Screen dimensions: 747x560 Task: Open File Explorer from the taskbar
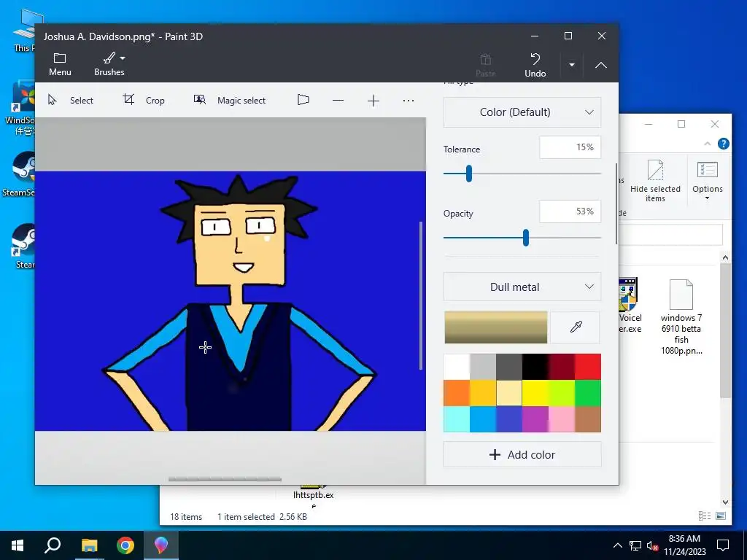(x=89, y=545)
